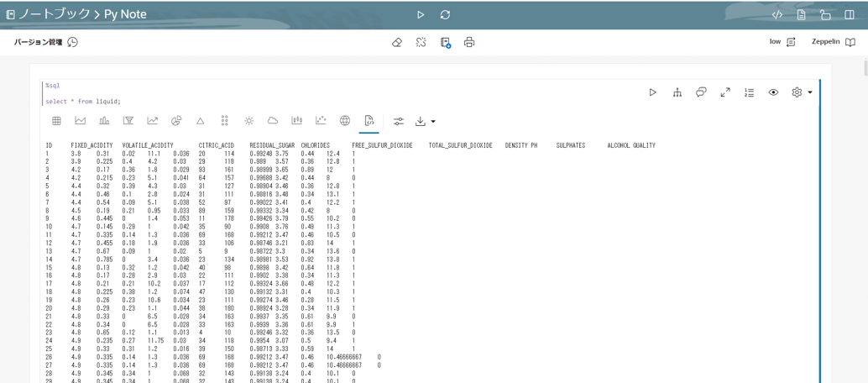Click the Zeppelin interpreter link

click(x=833, y=42)
